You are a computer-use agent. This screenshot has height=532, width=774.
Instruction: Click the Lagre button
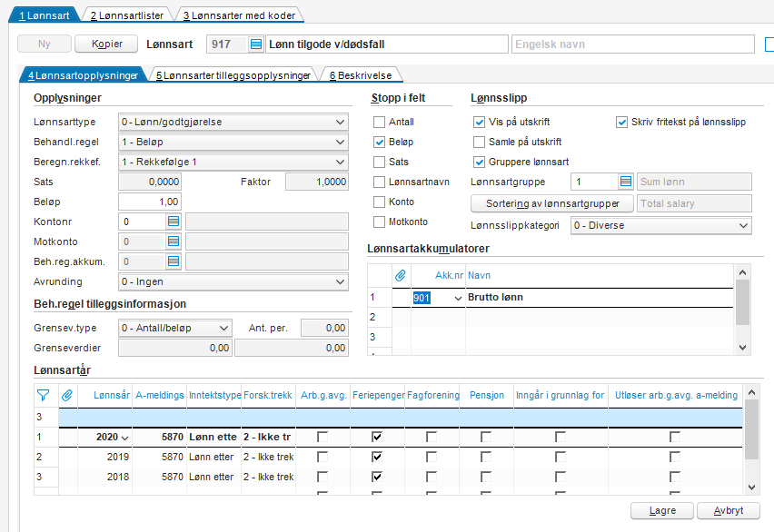pyautogui.click(x=662, y=511)
